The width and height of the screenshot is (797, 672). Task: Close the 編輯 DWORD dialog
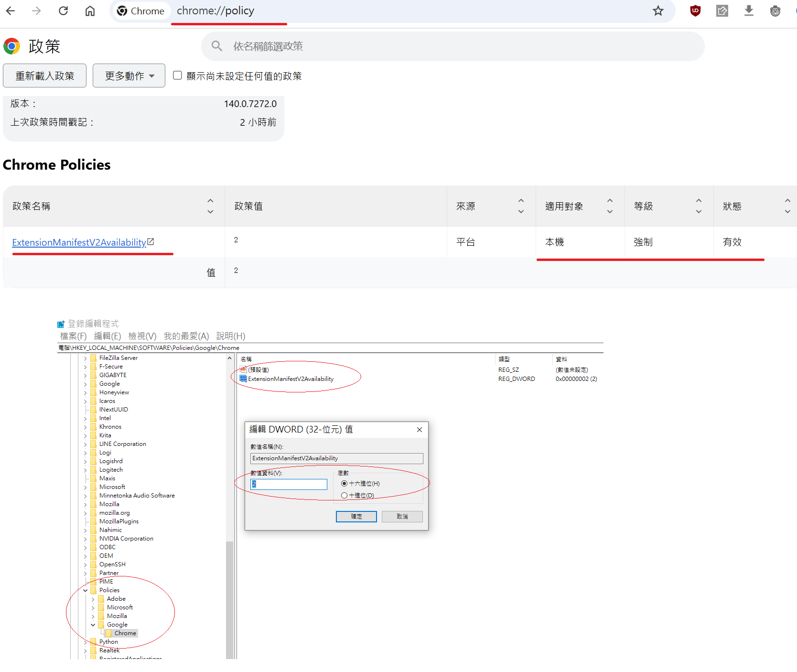pyautogui.click(x=420, y=430)
